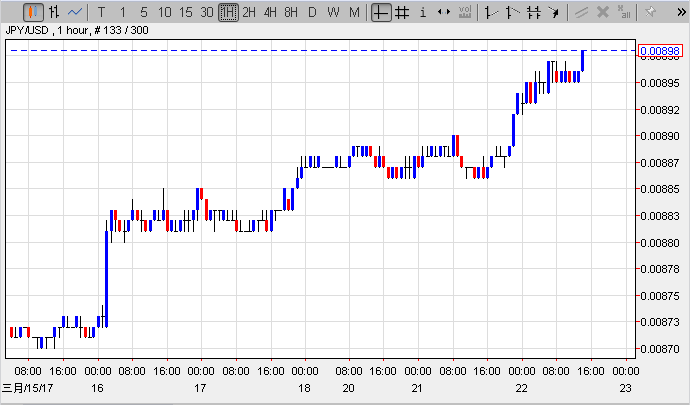Click the 0.00890 price axis label
Screen dimensions: 692x406
point(660,136)
